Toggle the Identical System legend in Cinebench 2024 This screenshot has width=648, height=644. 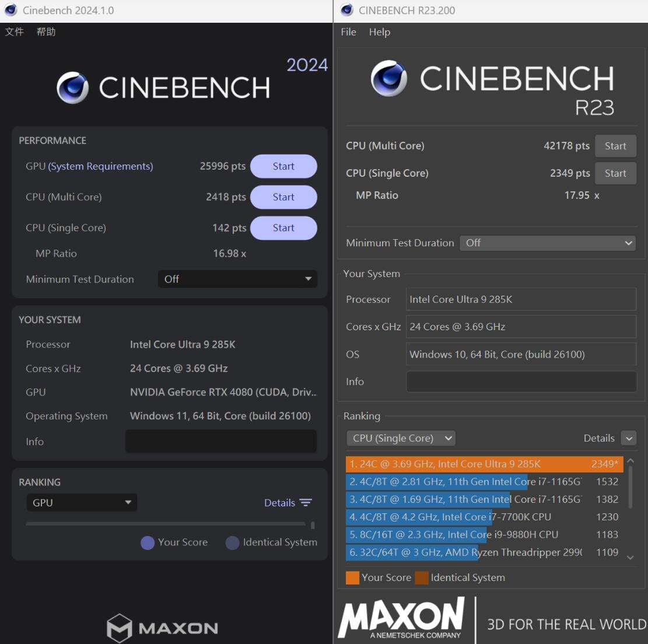click(x=231, y=542)
